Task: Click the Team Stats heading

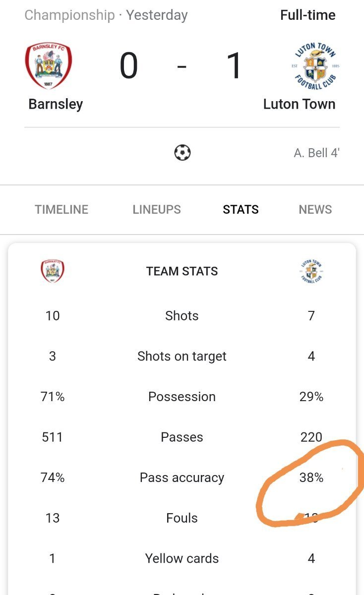Action: pos(182,271)
